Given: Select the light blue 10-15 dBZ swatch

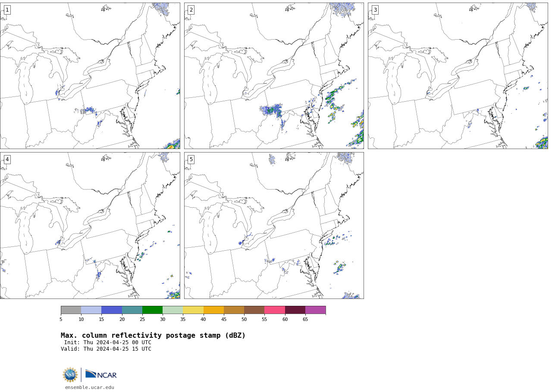Looking at the screenshot, I should click(91, 310).
